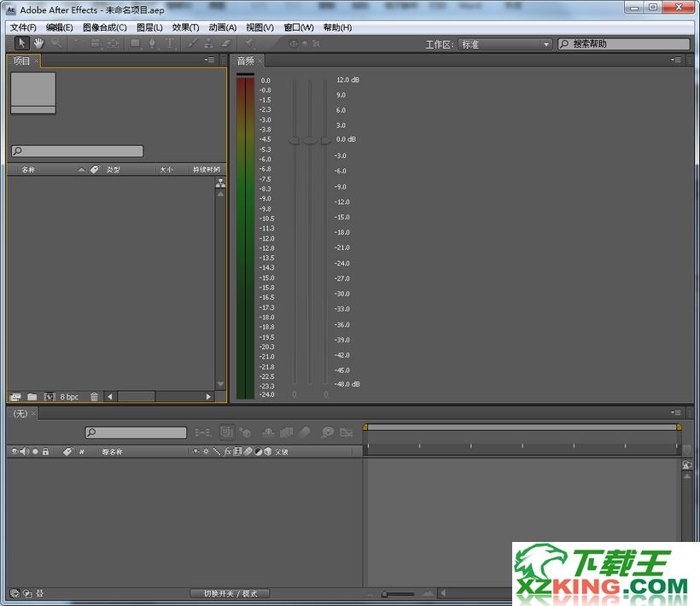The width and height of the screenshot is (700, 606).
Task: Open the Project panel options menu
Action: click(x=209, y=60)
